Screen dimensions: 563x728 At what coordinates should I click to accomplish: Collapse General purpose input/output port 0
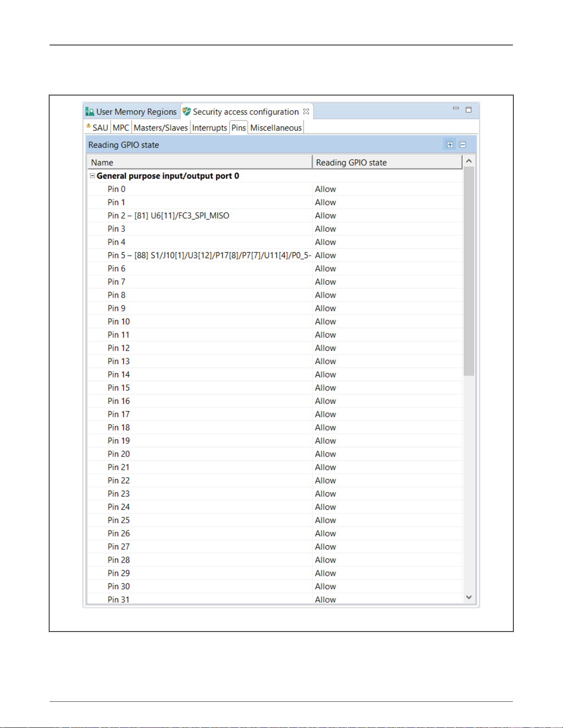[x=92, y=175]
